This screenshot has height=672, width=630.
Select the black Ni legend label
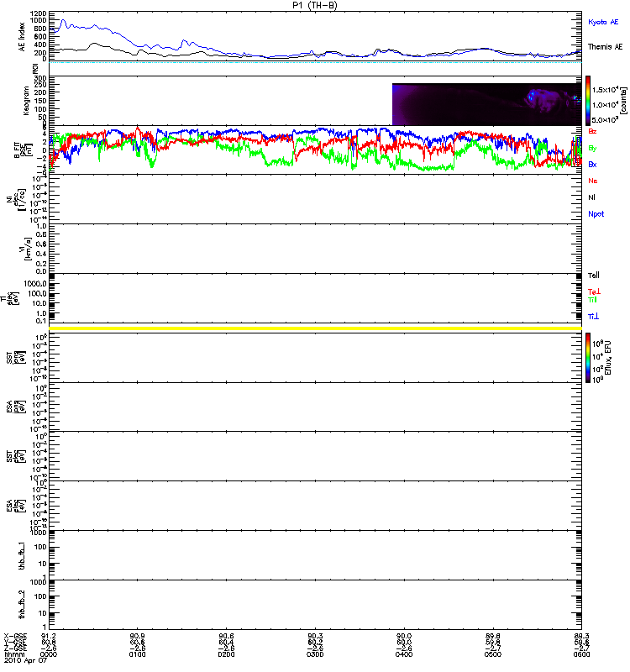point(591,197)
